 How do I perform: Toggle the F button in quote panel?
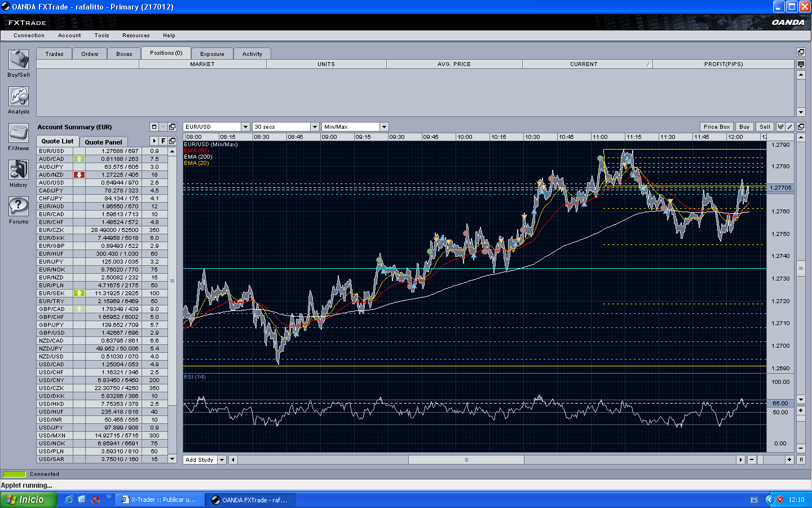tap(164, 141)
